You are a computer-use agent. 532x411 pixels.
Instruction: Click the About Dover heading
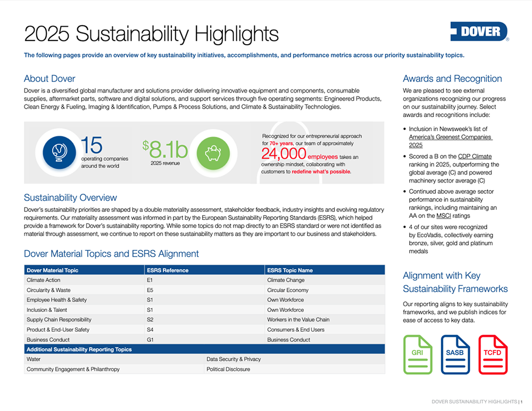tap(49, 78)
